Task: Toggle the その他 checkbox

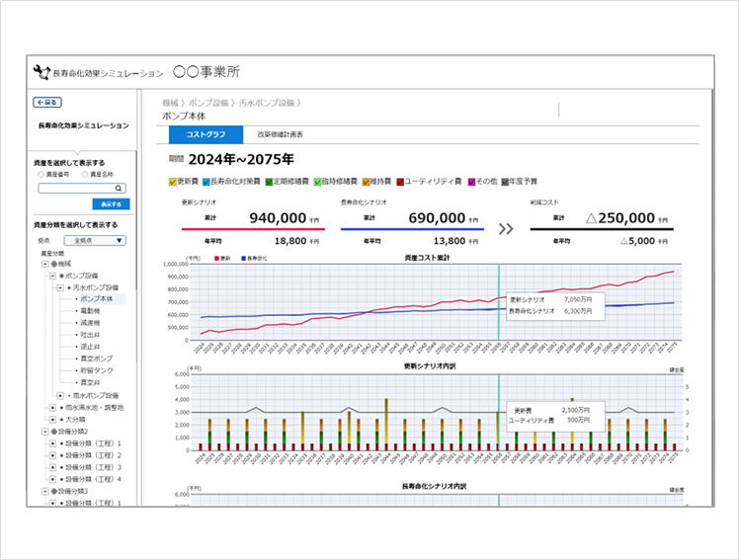Action: (x=471, y=182)
